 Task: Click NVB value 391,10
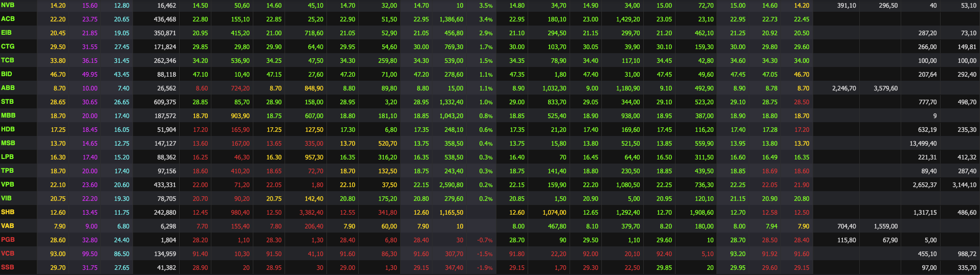(846, 6)
